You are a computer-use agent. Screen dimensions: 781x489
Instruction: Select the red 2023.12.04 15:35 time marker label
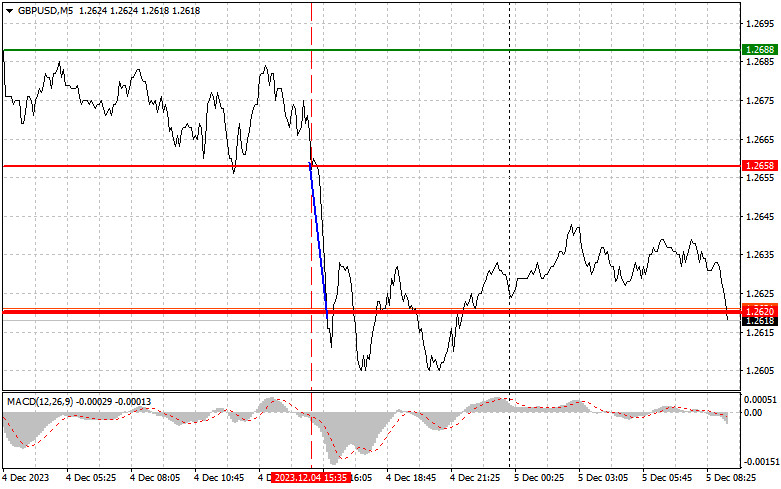[311, 478]
